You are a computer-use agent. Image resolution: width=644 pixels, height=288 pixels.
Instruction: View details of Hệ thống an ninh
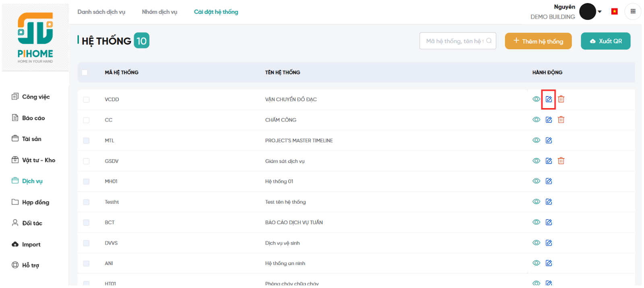click(536, 263)
